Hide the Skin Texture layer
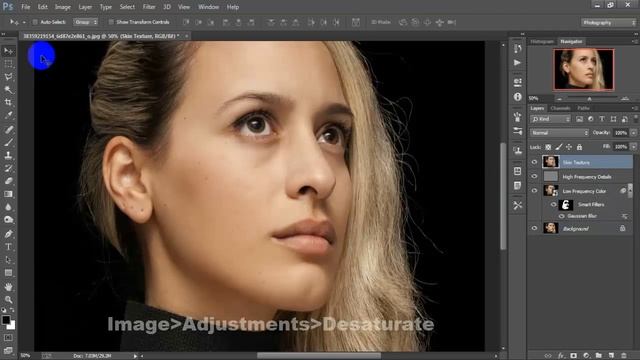Screen dimensions: 640x360 click(534, 162)
